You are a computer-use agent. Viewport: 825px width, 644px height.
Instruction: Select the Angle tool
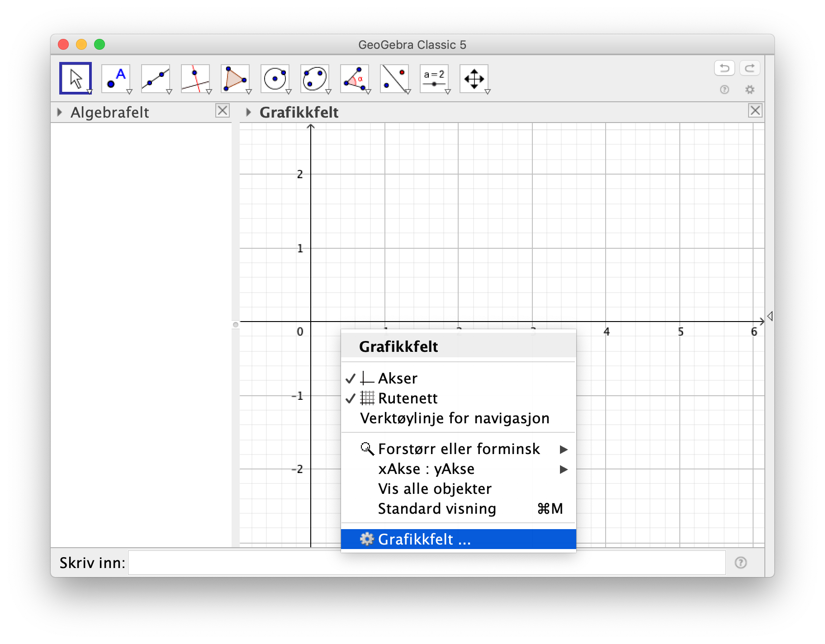[x=355, y=78]
